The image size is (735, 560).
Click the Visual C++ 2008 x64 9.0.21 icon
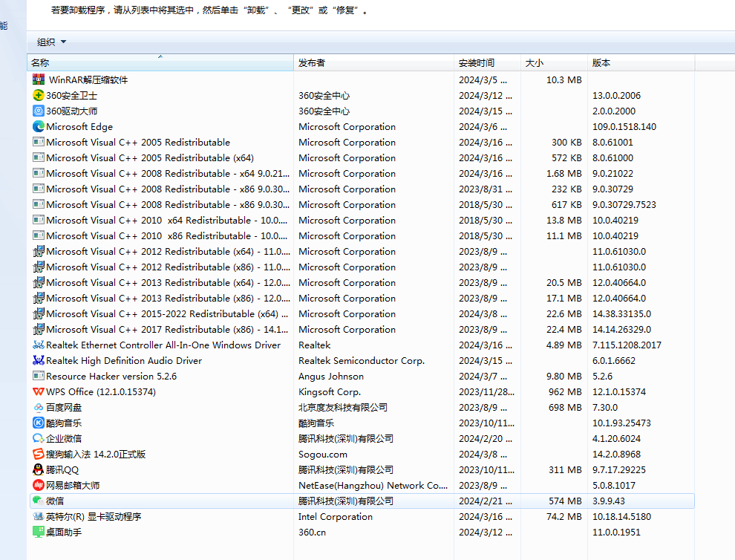pos(39,173)
